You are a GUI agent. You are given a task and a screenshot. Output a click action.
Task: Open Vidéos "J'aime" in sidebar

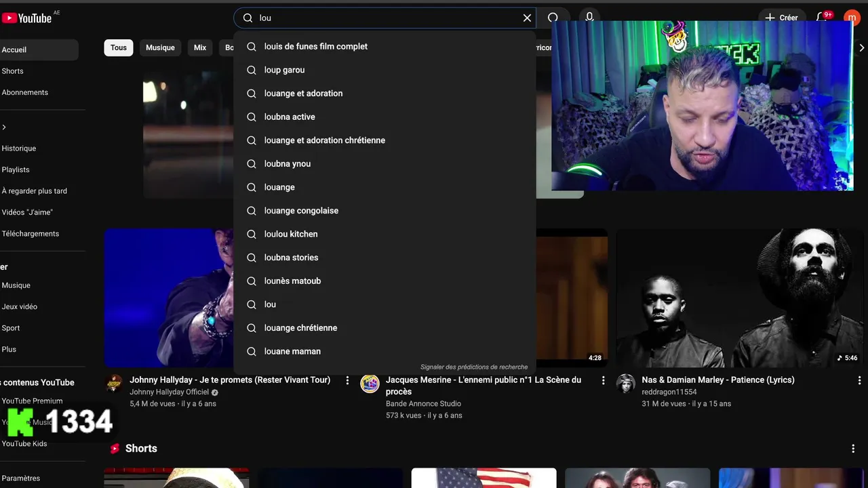point(39,212)
